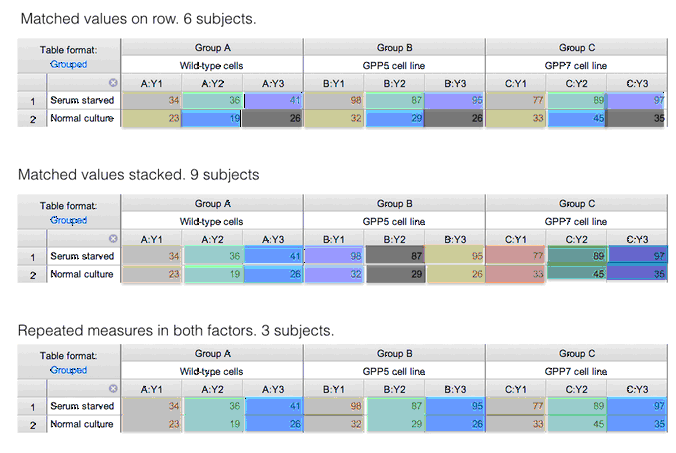Open the Grouped link in the top table
Image resolution: width=676 pixels, height=453 pixels.
click(x=69, y=64)
